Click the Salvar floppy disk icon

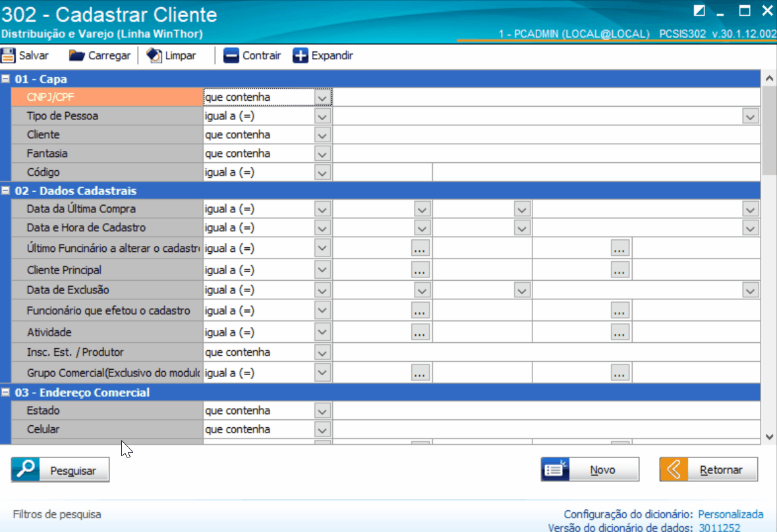(x=9, y=55)
